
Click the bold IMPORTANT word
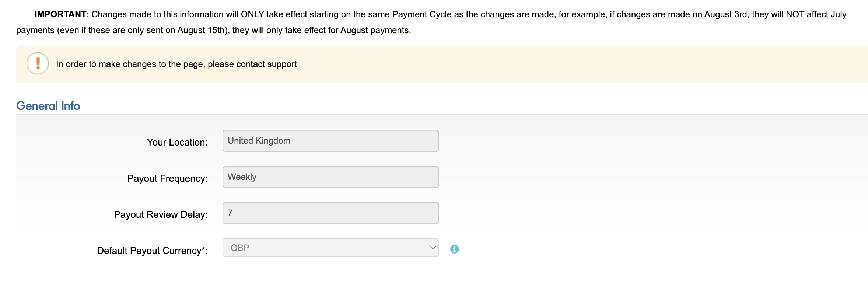coord(60,14)
